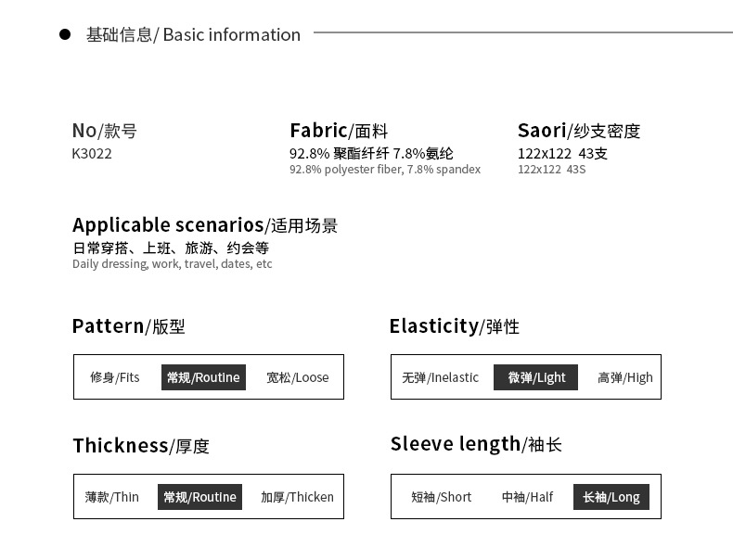This screenshot has width=733, height=560.
Task: Select 高弹/High elasticity option
Action: pyautogui.click(x=625, y=377)
